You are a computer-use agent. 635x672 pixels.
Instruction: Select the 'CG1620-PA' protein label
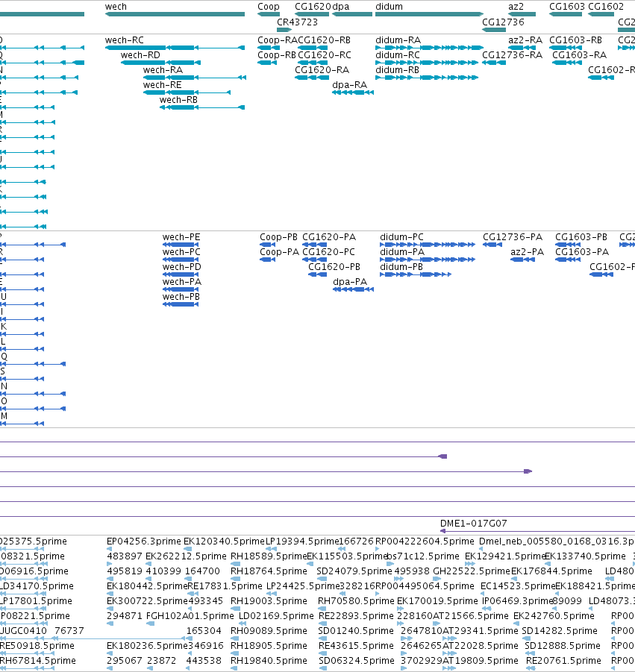point(329,237)
